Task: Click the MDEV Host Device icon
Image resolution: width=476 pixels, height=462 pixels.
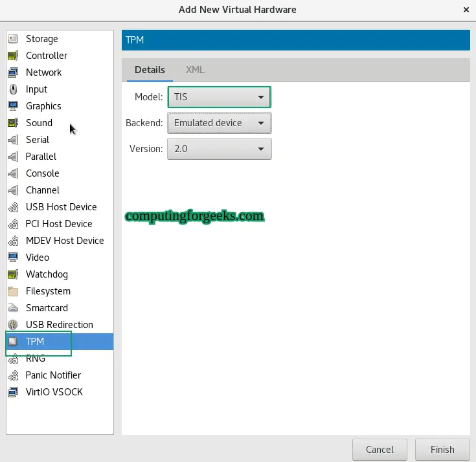Action: (13, 241)
